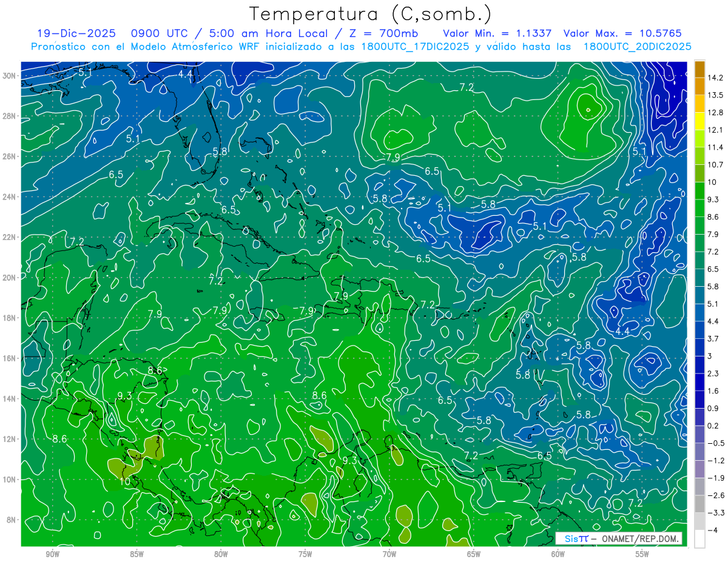This screenshot has width=728, height=562.
Task: Click the '11.4' color scale value
Action: pos(715,147)
